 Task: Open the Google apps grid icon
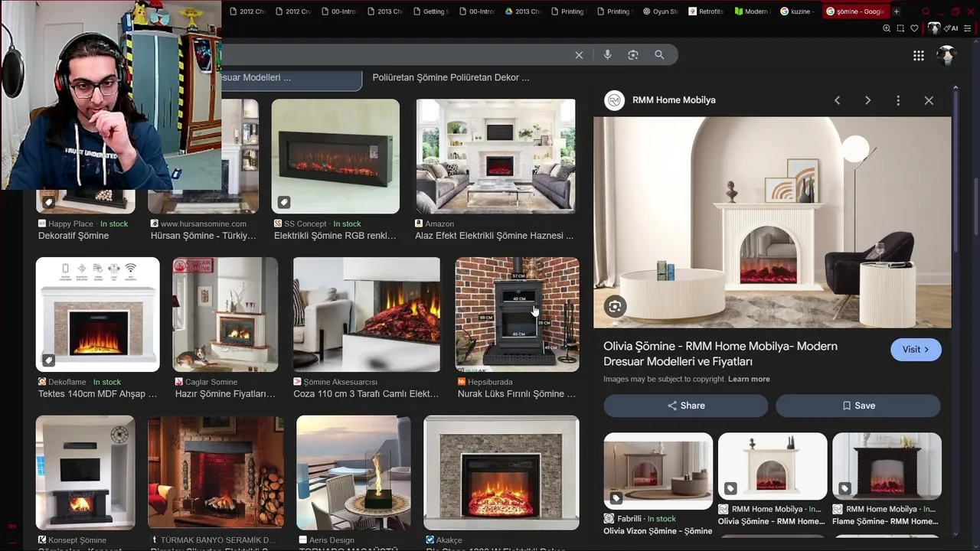pos(919,55)
